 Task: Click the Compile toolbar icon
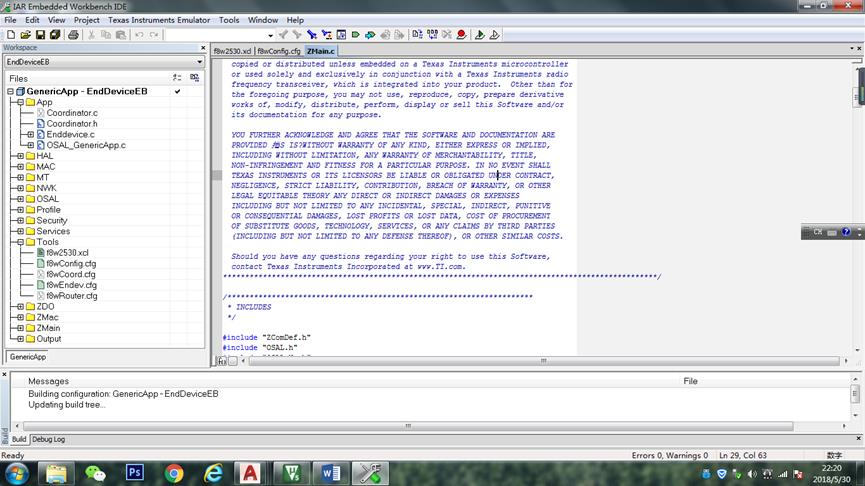pos(418,35)
